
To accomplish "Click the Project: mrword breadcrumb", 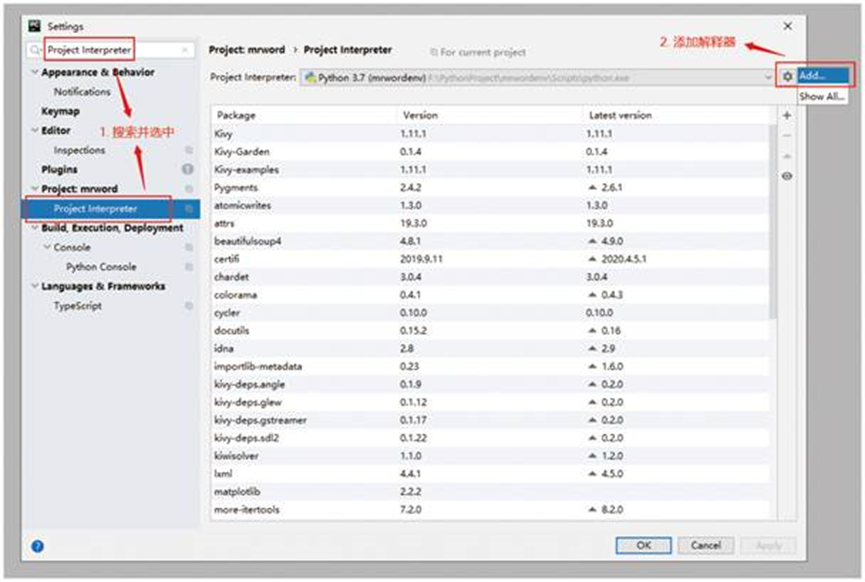I will pos(247,50).
